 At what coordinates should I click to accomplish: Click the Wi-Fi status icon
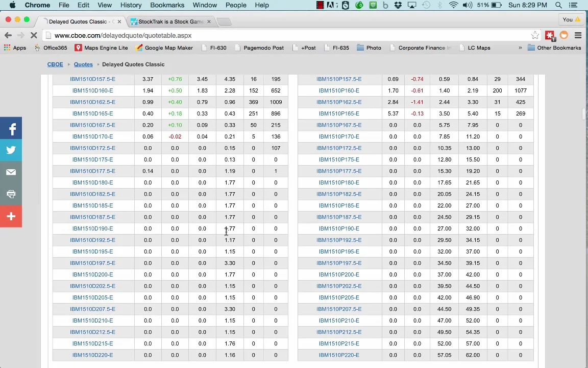coord(453,5)
